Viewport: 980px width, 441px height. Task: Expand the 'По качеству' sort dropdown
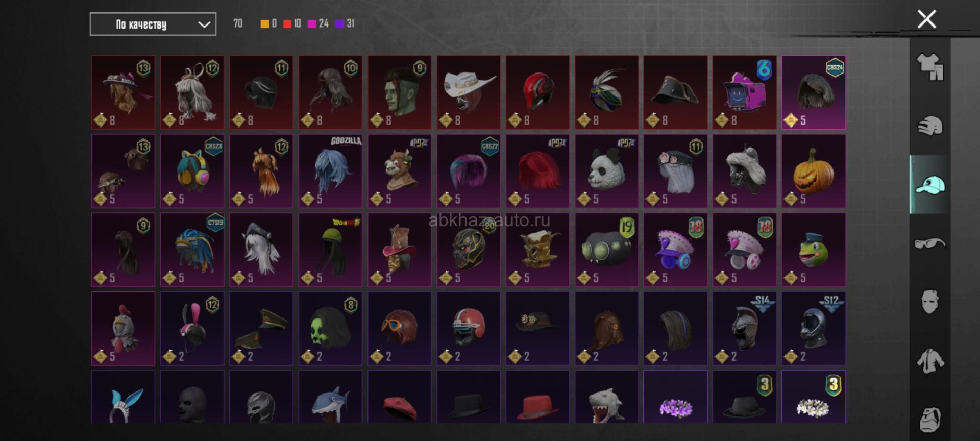coord(153,24)
